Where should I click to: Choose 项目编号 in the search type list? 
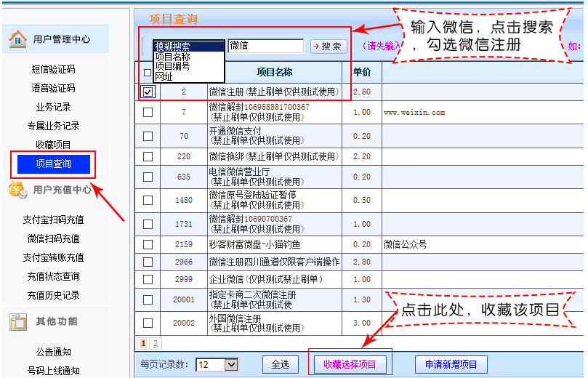(x=189, y=66)
